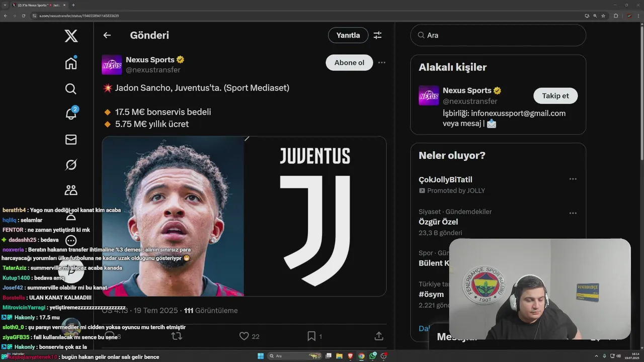Open the Özgür Özel trending topic
644x362 pixels.
[x=438, y=222]
